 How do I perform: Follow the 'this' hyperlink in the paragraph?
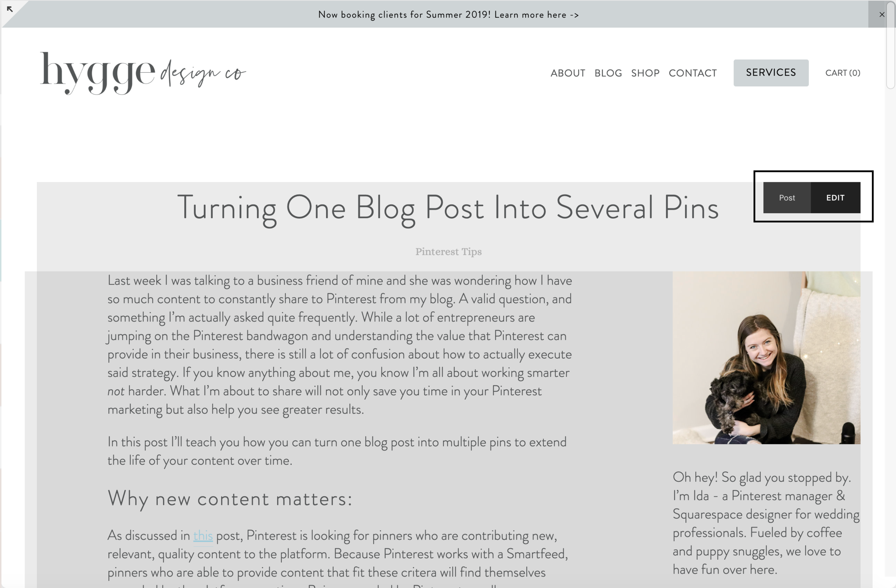pos(203,535)
